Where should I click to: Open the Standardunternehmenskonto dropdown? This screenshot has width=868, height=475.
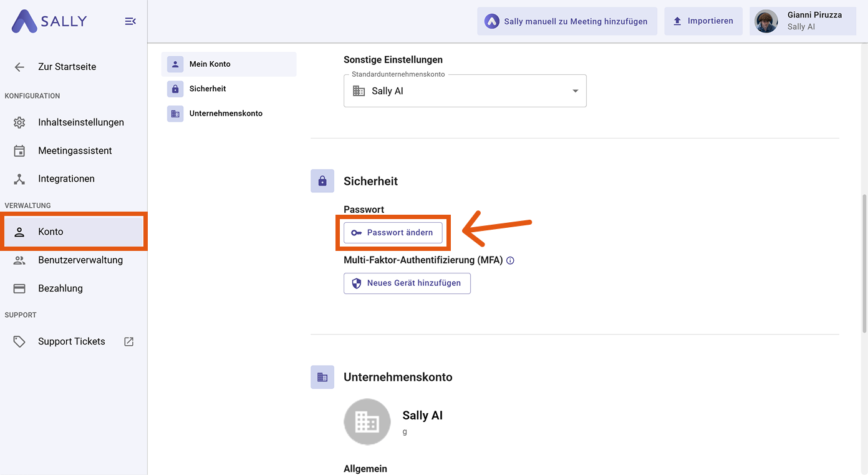click(x=465, y=91)
